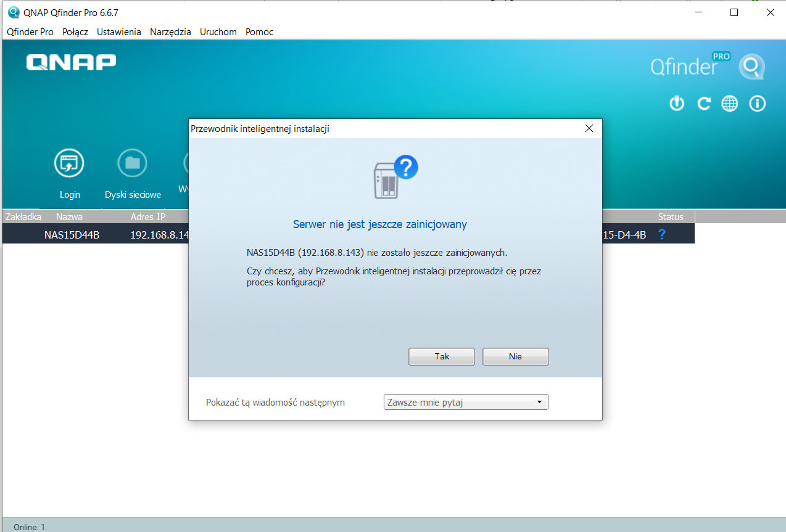Screen dimensions: 786x532
Task: Click the 192.168.8.14 IP address cell
Action: (159, 234)
